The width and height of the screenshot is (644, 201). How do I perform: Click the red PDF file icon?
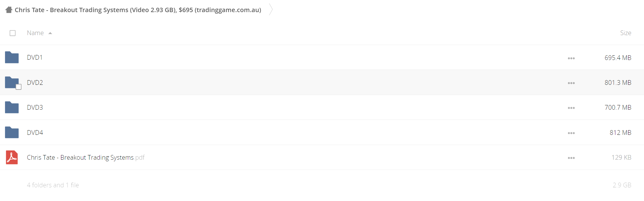(12, 157)
